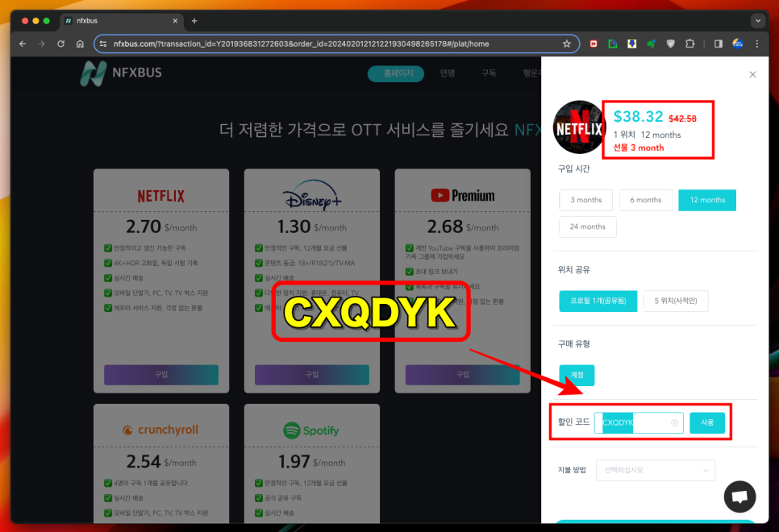This screenshot has width=779, height=532.
Task: Click the Spotify logo on card
Action: click(x=311, y=430)
